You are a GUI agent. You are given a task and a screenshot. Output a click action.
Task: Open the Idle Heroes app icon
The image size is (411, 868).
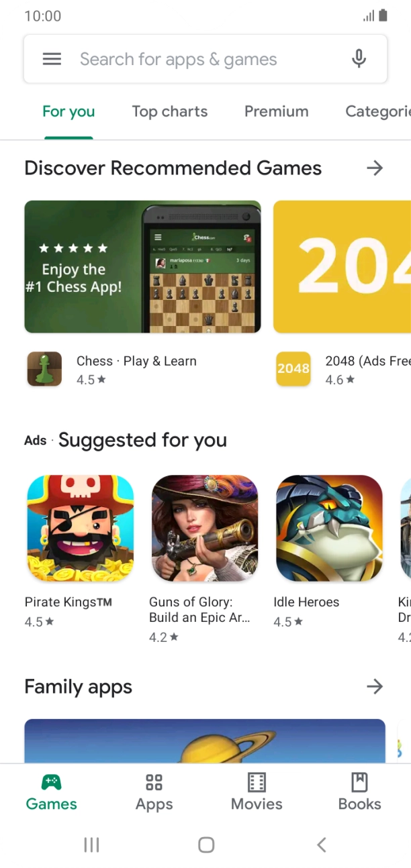pyautogui.click(x=329, y=528)
